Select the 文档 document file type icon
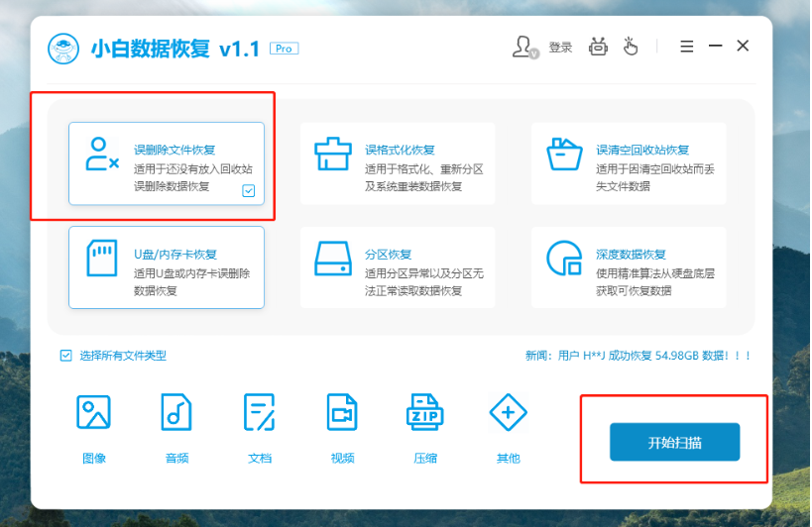This screenshot has width=812, height=527. coord(260,412)
